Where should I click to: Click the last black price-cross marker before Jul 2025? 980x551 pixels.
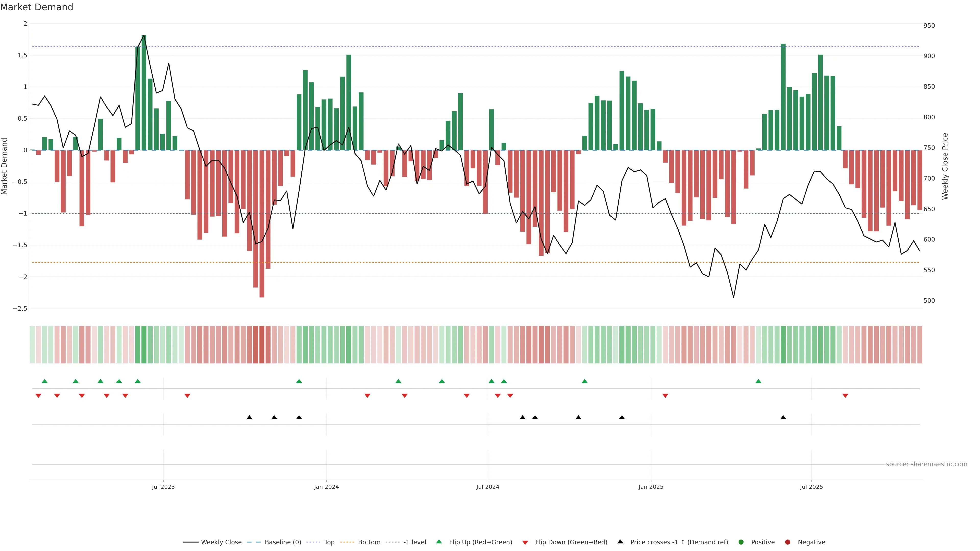[783, 418]
